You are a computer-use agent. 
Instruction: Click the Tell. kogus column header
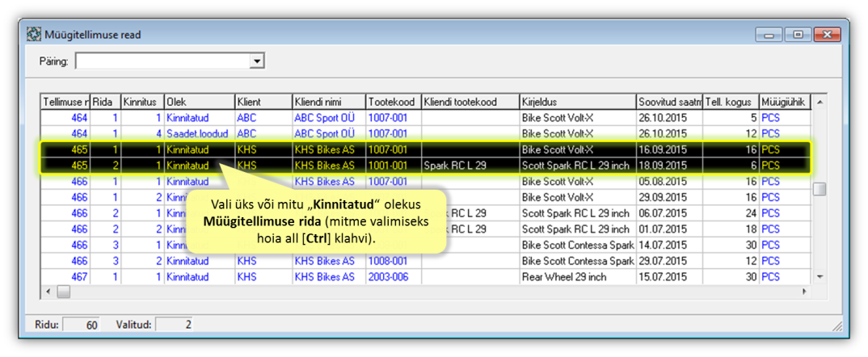click(731, 103)
